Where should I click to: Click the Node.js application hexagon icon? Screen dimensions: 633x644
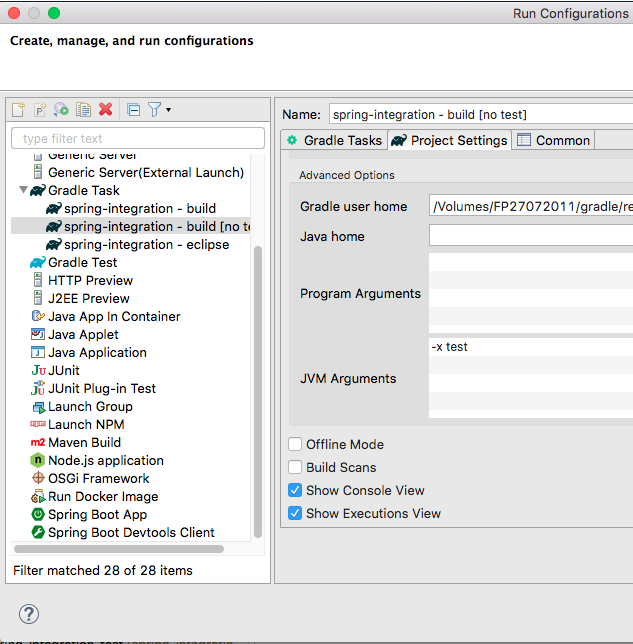tap(38, 460)
